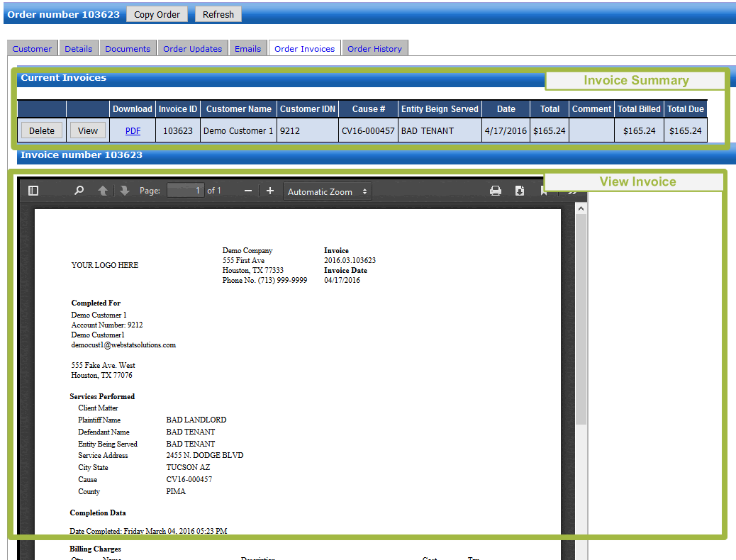Click the Total Billed column header

(639, 109)
